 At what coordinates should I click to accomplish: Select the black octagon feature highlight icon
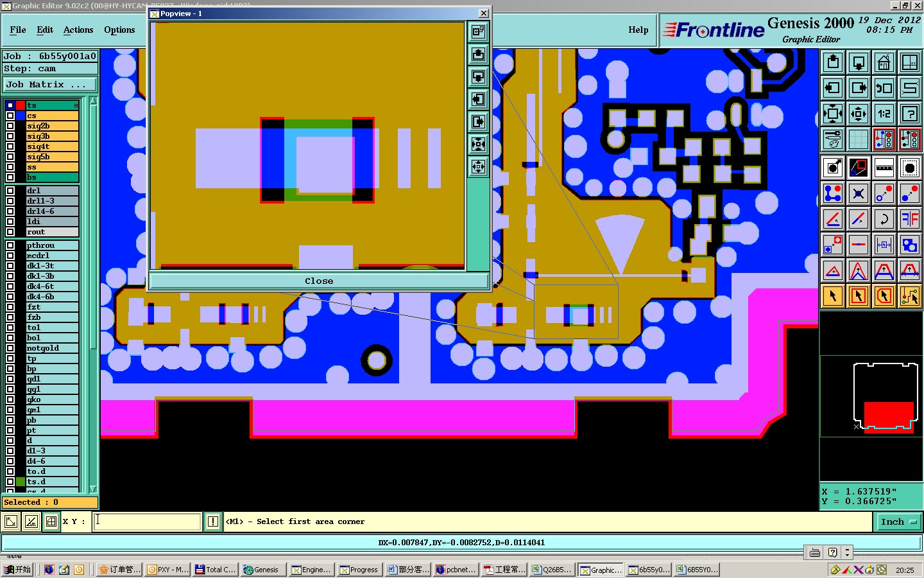[x=910, y=168]
